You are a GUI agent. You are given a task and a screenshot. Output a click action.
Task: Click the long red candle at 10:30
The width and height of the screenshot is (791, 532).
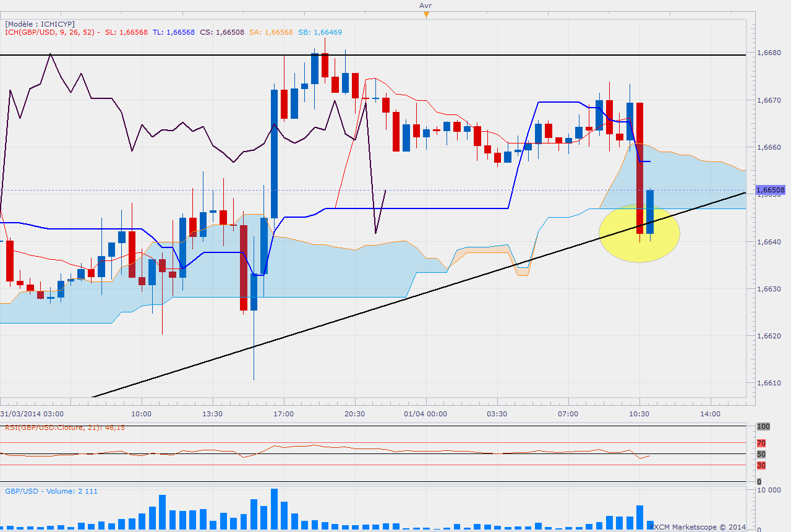click(x=639, y=168)
